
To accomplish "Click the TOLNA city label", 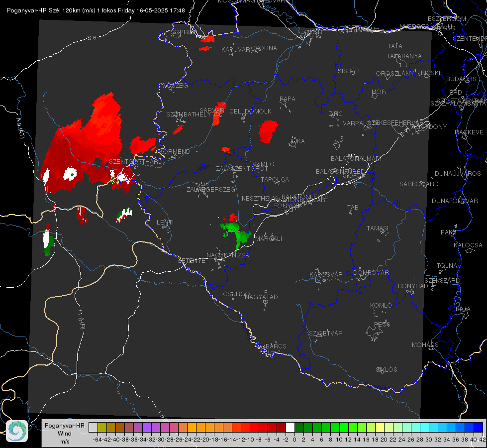I will click(447, 266).
